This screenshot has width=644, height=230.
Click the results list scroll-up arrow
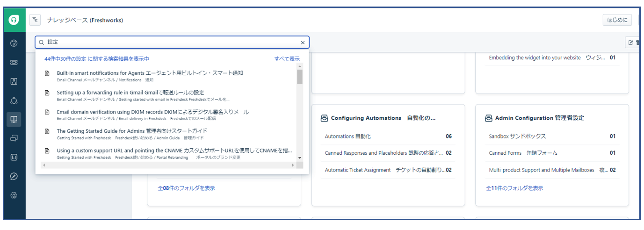pos(300,66)
